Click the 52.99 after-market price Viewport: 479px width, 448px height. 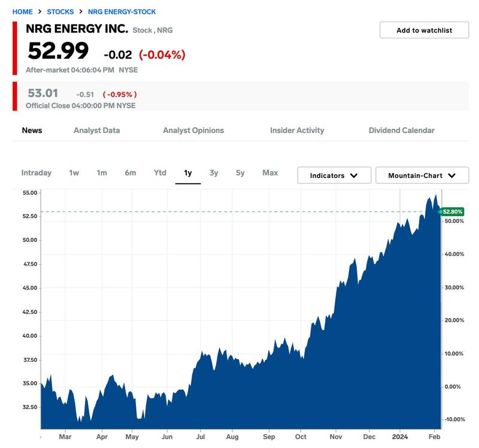58,51
